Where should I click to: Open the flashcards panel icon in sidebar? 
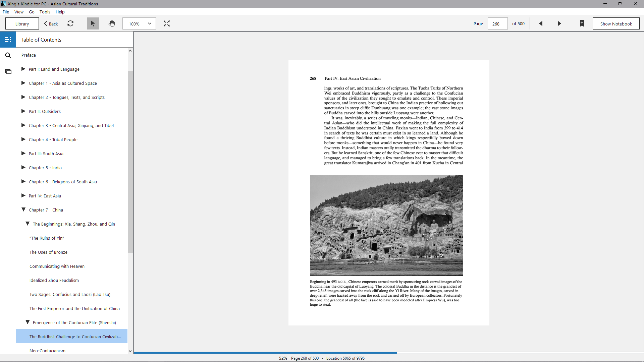(x=8, y=71)
